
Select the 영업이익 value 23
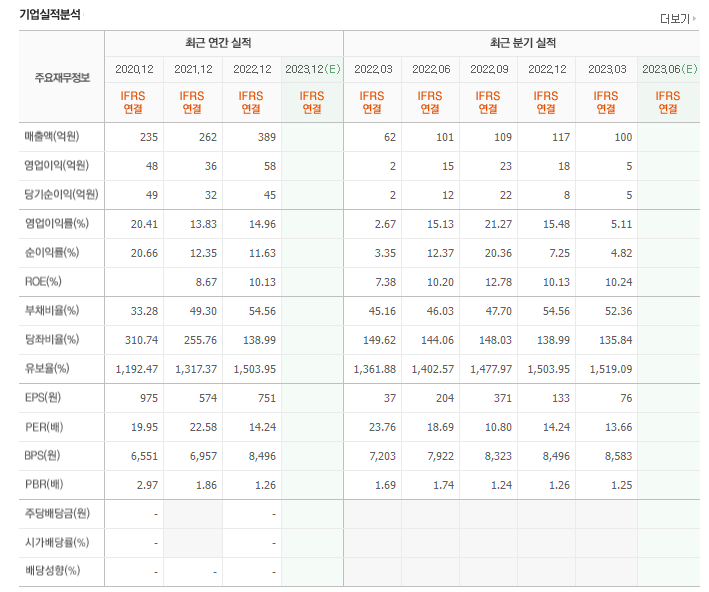point(506,166)
